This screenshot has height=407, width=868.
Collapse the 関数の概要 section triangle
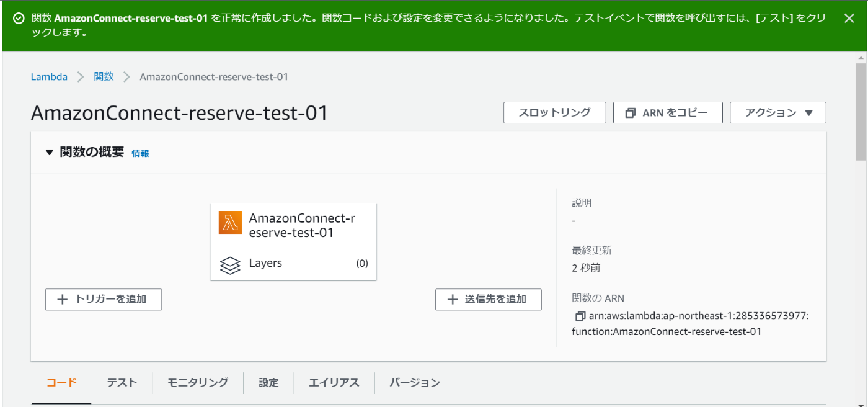pyautogui.click(x=50, y=153)
